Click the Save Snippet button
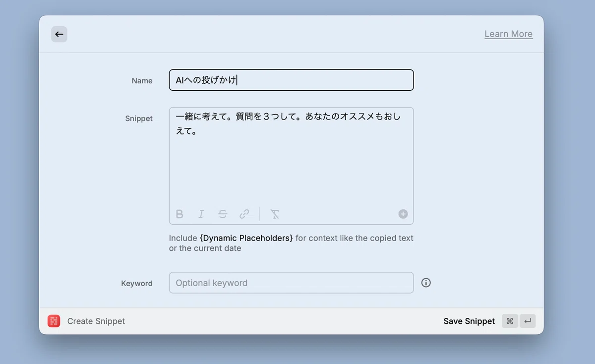 point(469,321)
